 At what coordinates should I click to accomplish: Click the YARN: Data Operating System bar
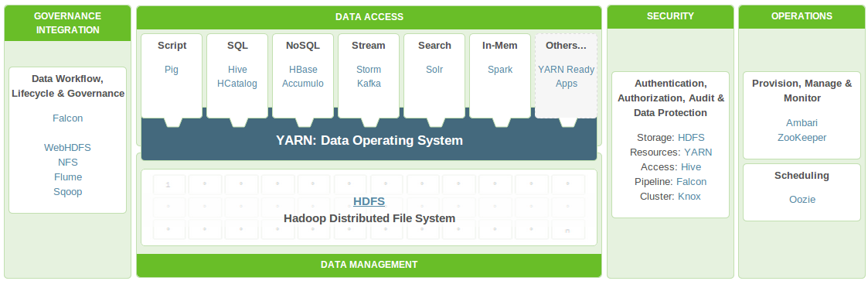click(369, 140)
